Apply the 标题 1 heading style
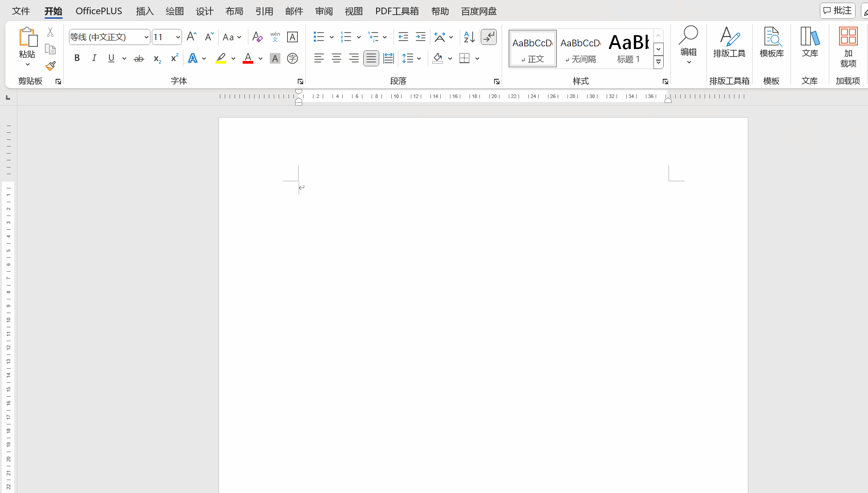Viewport: 868px width, 493px height. point(629,48)
